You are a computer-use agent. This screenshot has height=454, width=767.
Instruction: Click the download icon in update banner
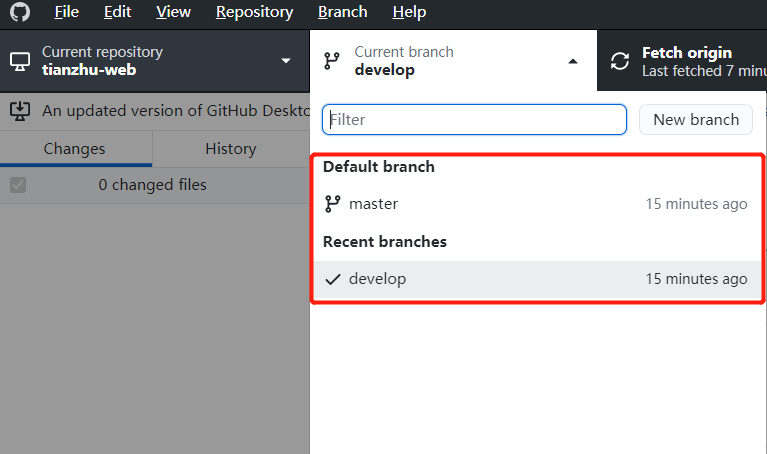pos(20,111)
